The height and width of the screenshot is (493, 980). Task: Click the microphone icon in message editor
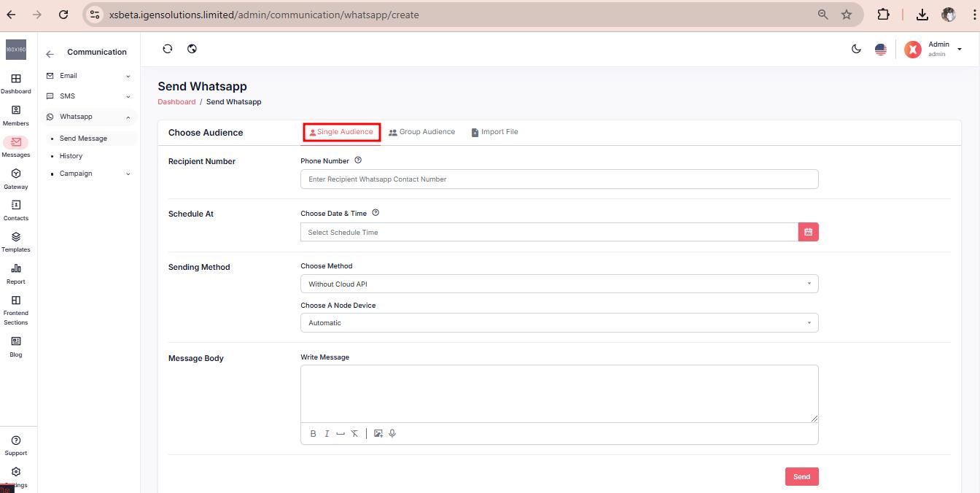pyautogui.click(x=392, y=433)
